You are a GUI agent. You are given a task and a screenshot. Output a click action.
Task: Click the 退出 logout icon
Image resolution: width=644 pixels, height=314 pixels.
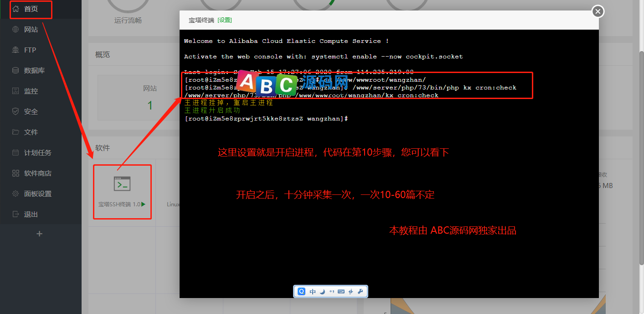tap(16, 215)
